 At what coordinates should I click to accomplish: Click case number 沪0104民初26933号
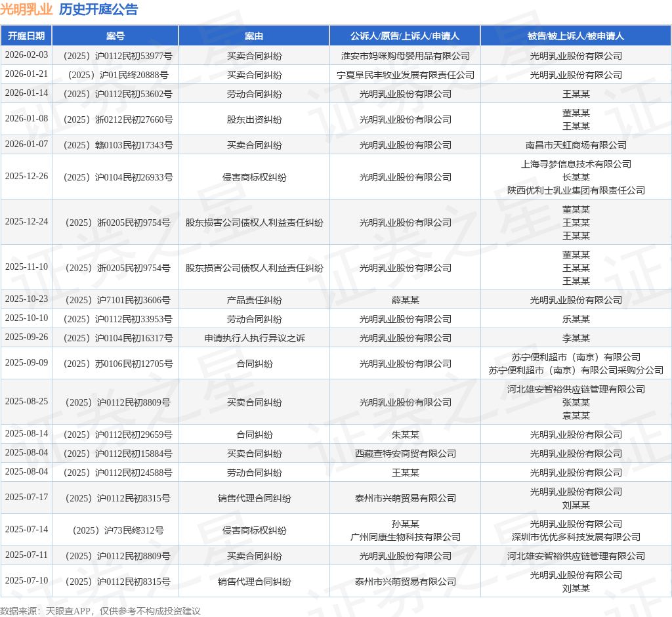[x=118, y=177]
